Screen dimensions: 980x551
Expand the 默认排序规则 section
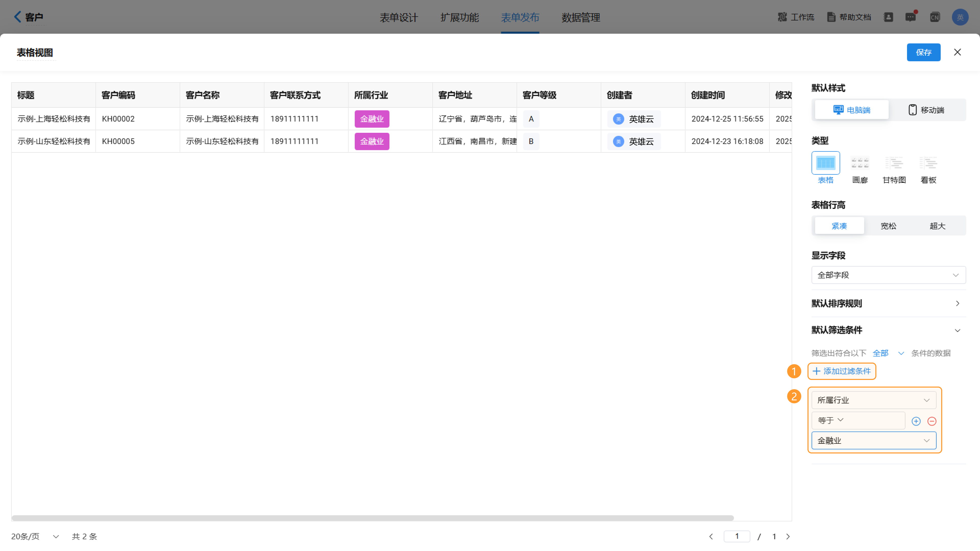tap(888, 303)
